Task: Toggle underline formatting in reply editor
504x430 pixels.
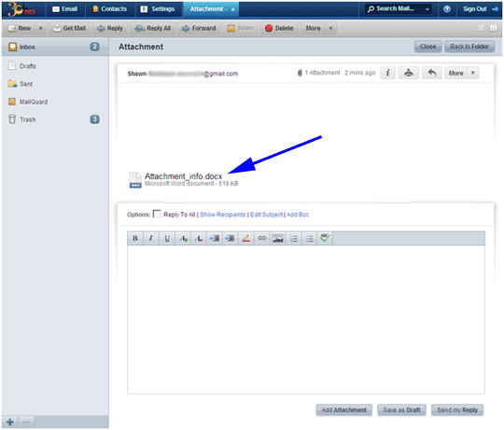Action: (167, 239)
